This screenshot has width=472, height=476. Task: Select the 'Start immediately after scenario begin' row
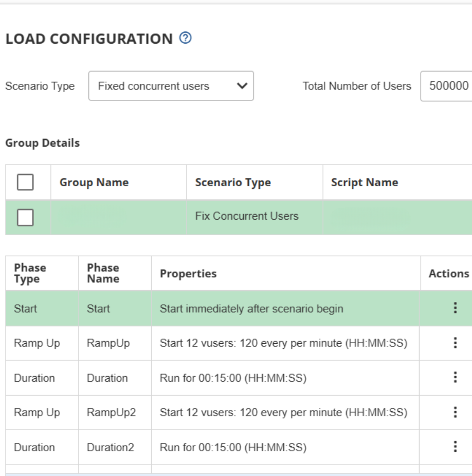[251, 309]
